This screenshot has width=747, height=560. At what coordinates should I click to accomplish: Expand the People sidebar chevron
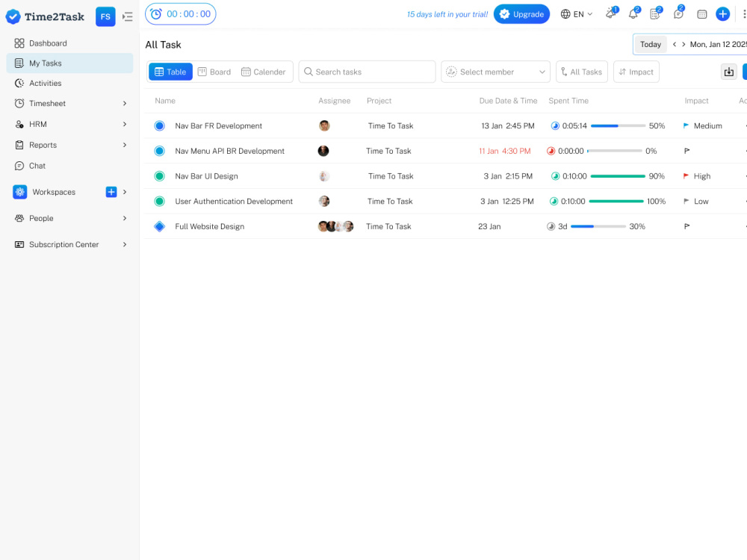pyautogui.click(x=125, y=218)
